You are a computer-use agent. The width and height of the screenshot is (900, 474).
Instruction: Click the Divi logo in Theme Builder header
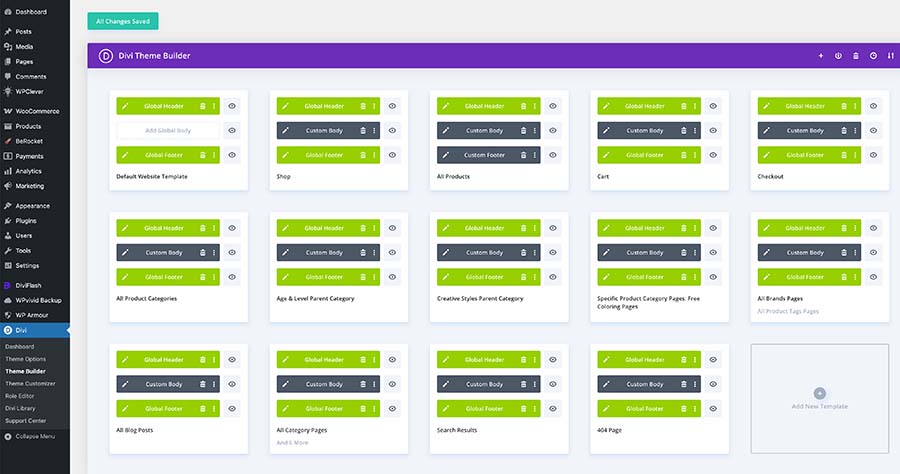(106, 56)
